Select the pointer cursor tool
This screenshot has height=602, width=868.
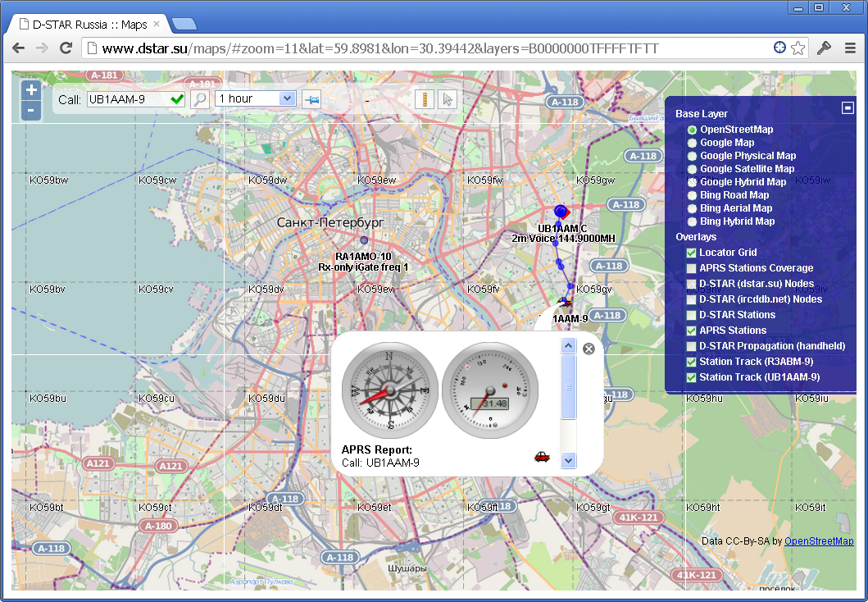click(448, 100)
